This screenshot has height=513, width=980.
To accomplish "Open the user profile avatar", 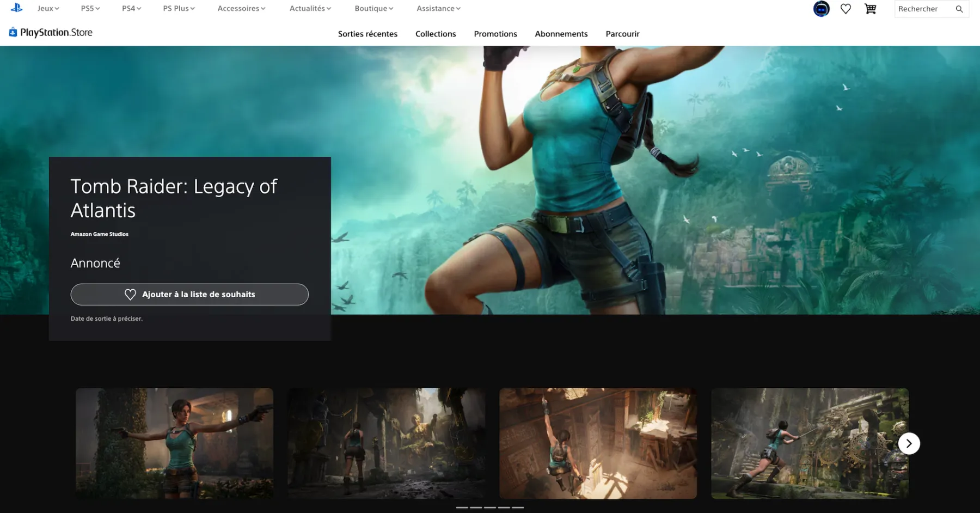I will [821, 9].
